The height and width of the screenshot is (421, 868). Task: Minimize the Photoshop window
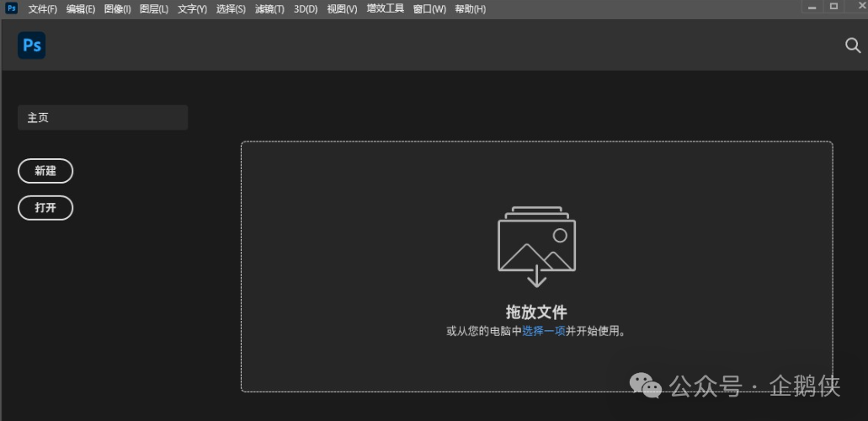pyautogui.click(x=812, y=7)
